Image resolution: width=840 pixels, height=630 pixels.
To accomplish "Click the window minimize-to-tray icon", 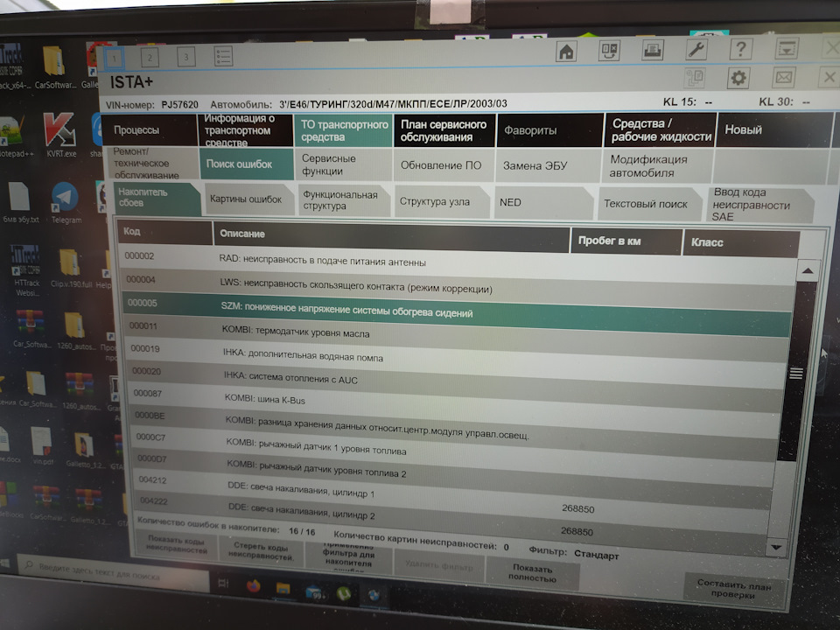I will click(787, 49).
